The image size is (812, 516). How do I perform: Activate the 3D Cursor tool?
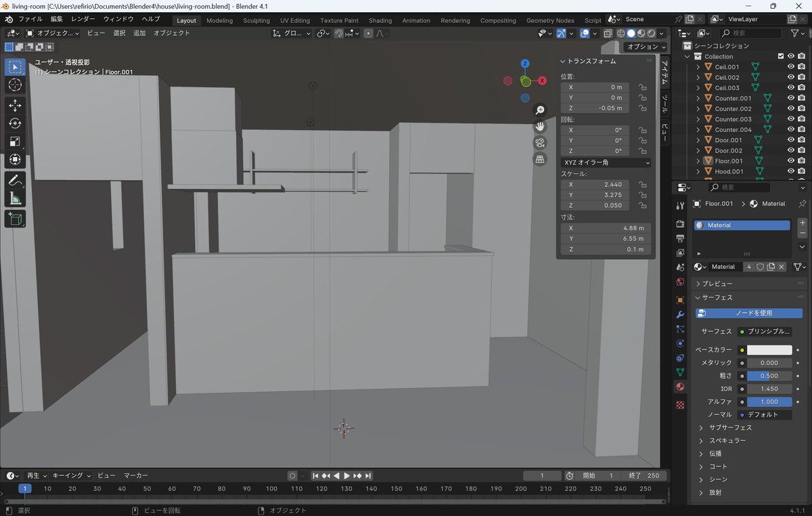[16, 85]
